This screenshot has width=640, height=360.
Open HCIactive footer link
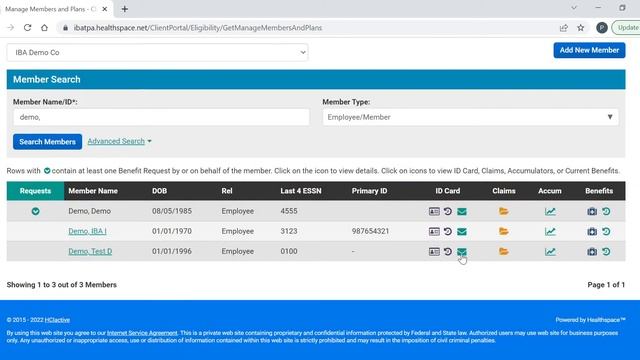tap(57, 320)
